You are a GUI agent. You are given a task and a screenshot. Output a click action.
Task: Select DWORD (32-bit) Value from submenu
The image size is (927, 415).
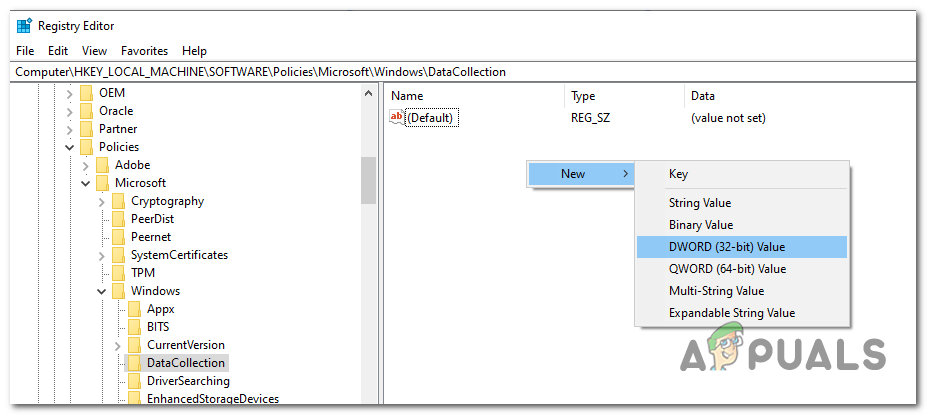coord(727,247)
